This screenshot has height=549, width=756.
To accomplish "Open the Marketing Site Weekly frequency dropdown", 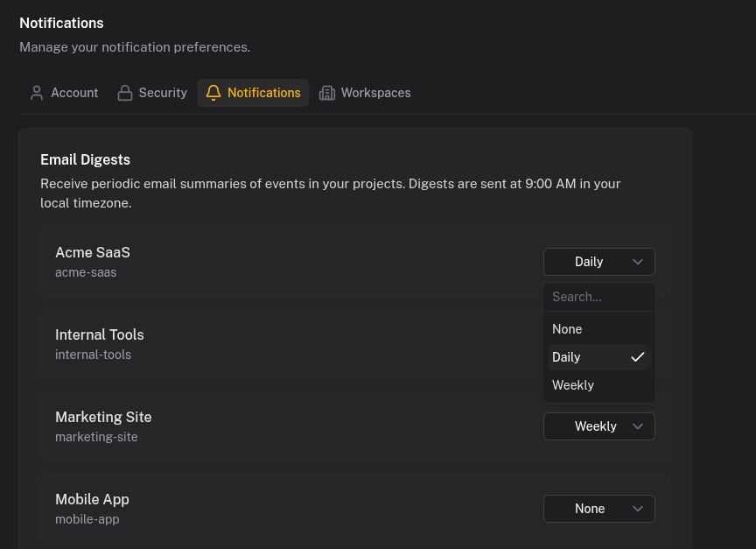I will click(x=598, y=426).
